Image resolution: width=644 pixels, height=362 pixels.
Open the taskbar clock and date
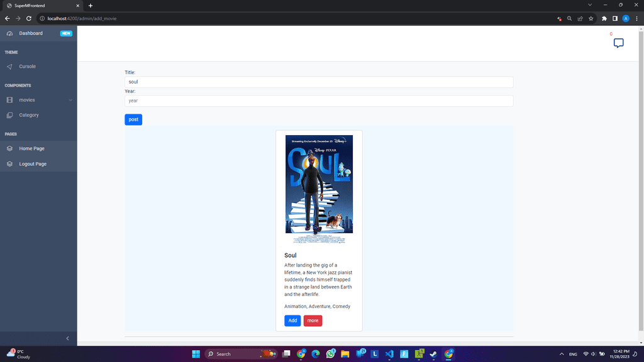tap(619, 354)
